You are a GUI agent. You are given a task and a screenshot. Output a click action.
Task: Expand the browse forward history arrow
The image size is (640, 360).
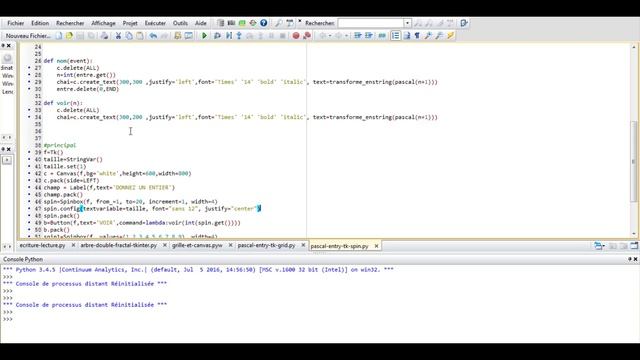click(346, 36)
